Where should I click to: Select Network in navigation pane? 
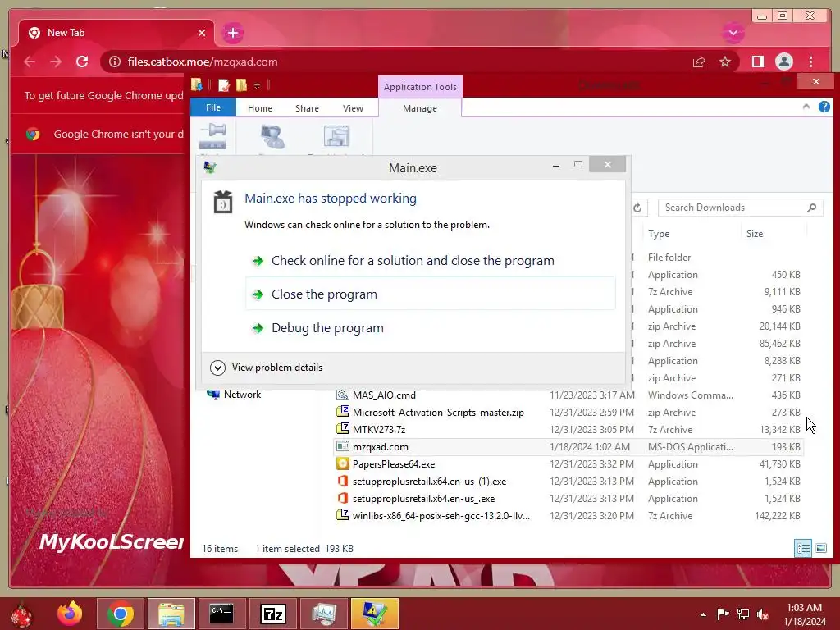click(235, 395)
